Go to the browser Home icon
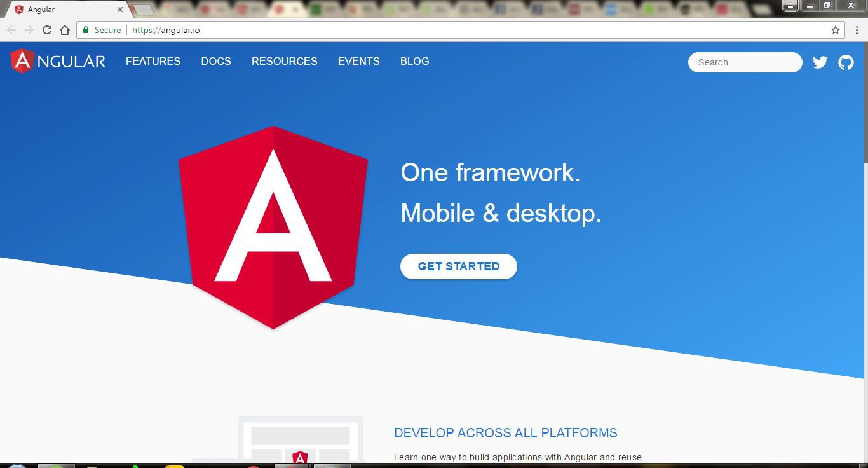 [x=64, y=30]
